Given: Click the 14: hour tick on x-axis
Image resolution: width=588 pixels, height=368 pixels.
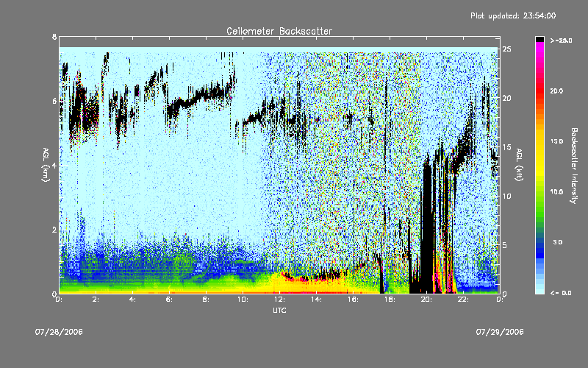Looking at the screenshot, I should point(316,300).
